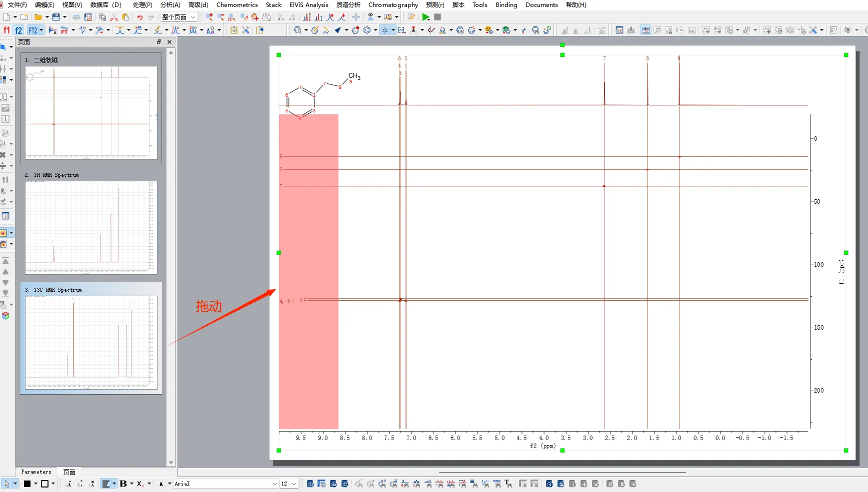The height and width of the screenshot is (492, 868).
Task: Click the Open folder icon
Action: 38,17
